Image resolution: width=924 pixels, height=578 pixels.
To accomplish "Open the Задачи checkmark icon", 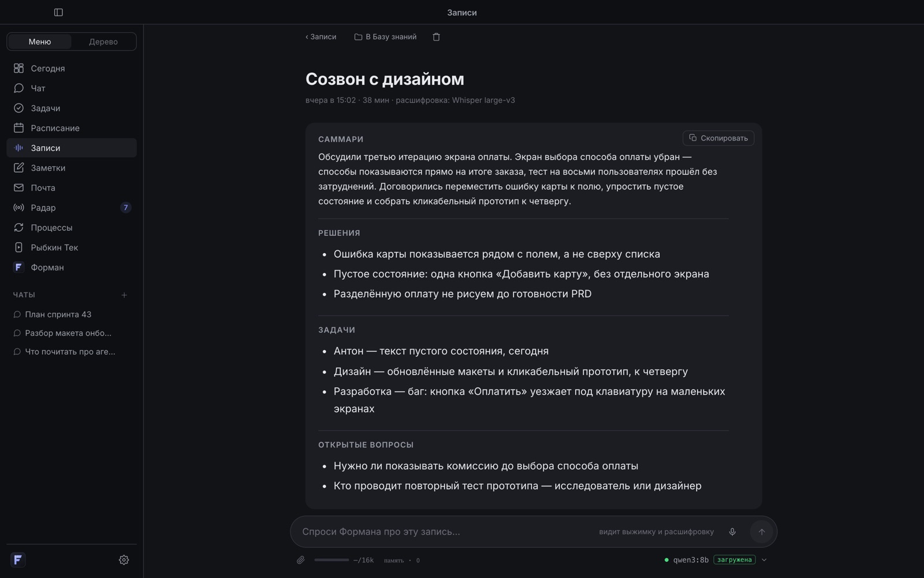I will (x=18, y=108).
